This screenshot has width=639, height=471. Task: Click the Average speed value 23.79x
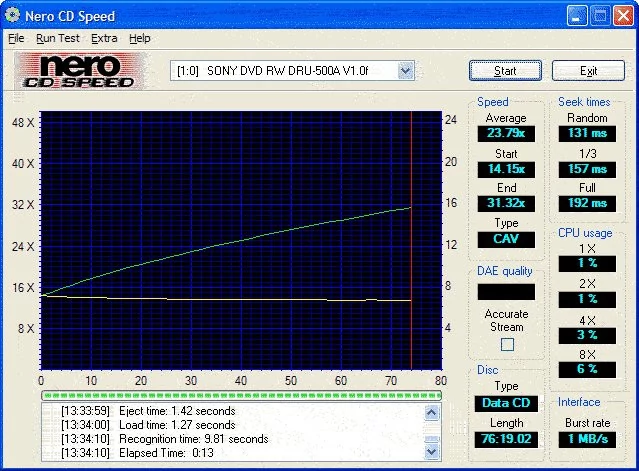click(506, 133)
